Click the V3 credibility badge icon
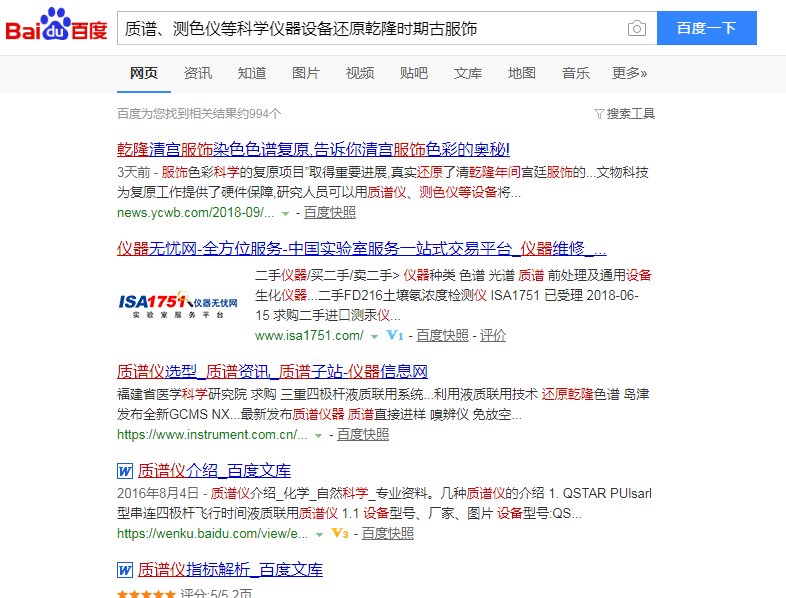 coord(339,534)
